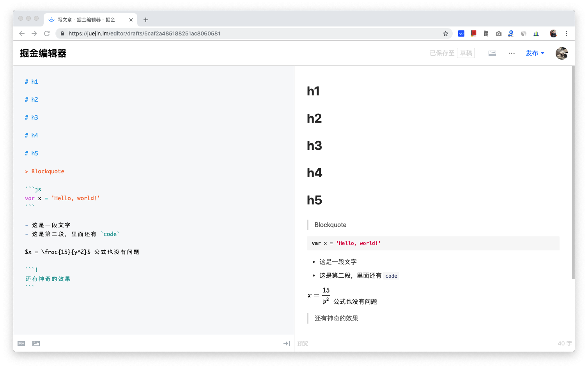Image resolution: width=588 pixels, height=368 pixels.
Task: Click the code block in preview
Action: [x=433, y=243]
